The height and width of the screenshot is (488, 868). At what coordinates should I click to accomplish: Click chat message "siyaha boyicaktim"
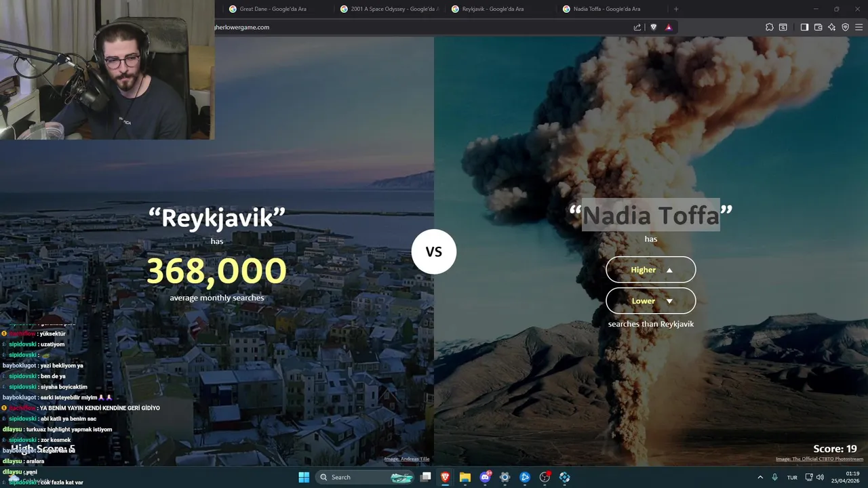[64, 387]
